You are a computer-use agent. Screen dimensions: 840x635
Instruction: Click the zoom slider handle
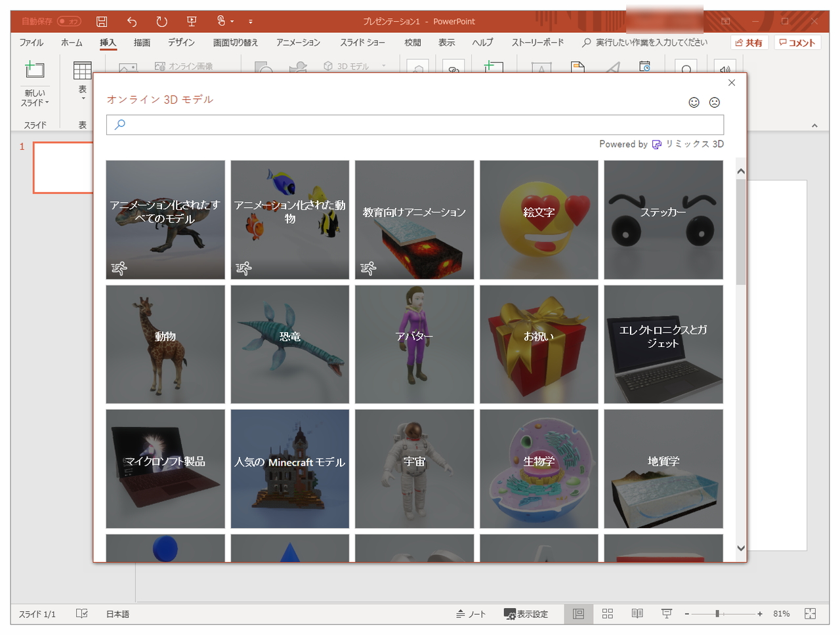click(x=717, y=614)
